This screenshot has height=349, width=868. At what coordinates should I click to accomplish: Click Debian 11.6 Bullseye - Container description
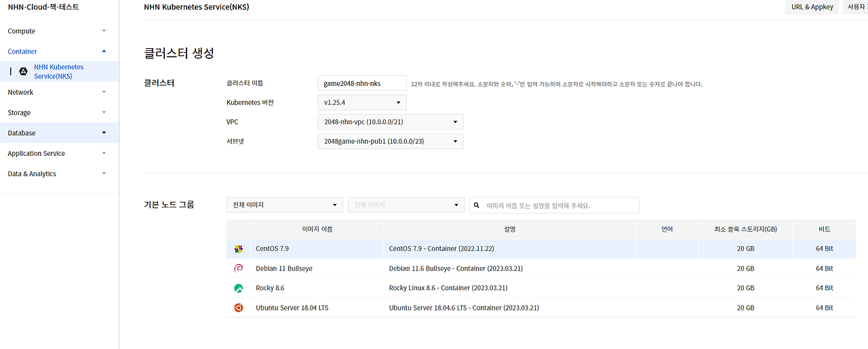[456, 268]
